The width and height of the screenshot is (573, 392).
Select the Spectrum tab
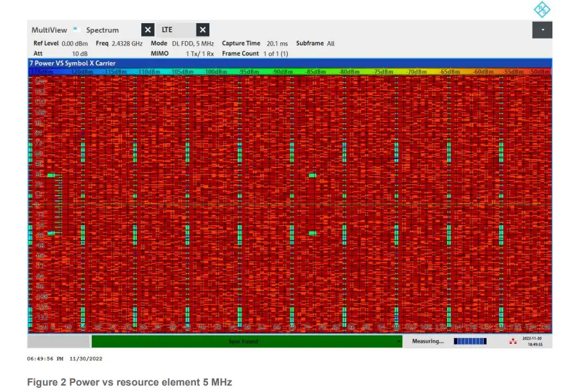(103, 30)
